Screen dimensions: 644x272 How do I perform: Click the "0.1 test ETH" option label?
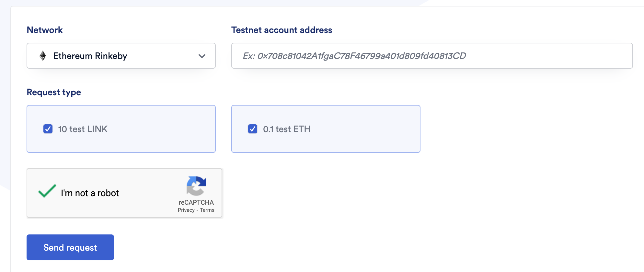click(286, 129)
